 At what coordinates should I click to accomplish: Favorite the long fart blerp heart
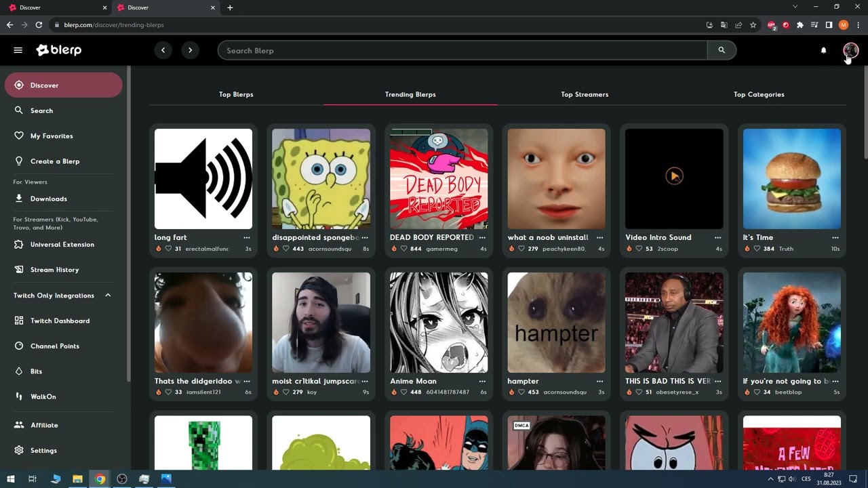(x=168, y=249)
